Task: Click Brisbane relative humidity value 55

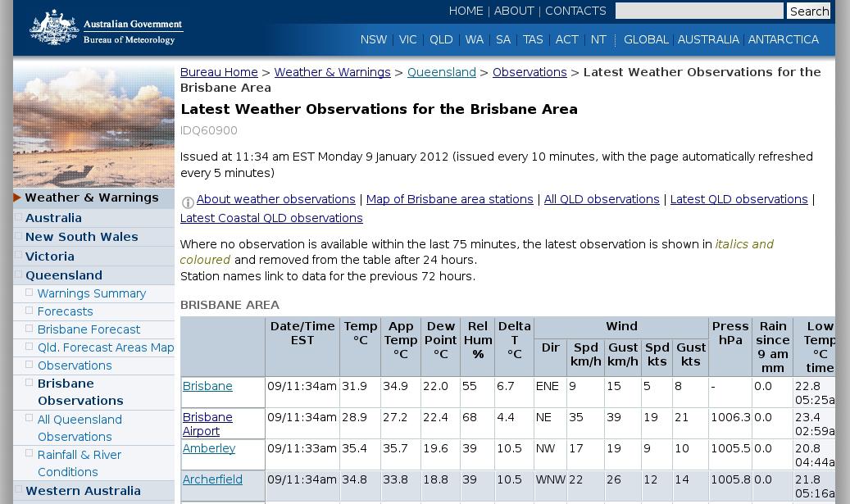Action: coord(470,386)
